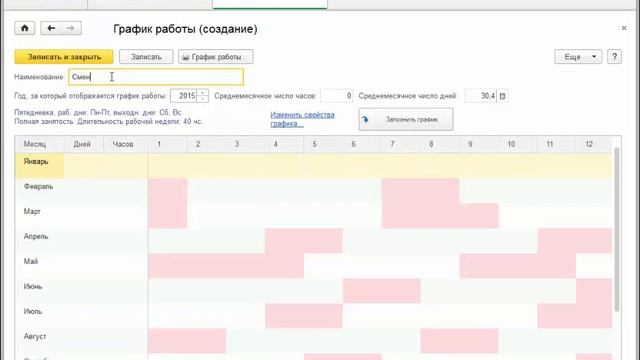This screenshot has width=640, height=360.
Task: Select the Дней column header
Action: [x=84, y=144]
